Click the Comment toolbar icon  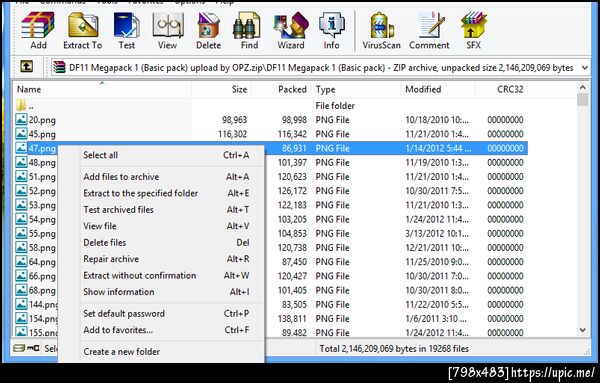click(x=429, y=31)
